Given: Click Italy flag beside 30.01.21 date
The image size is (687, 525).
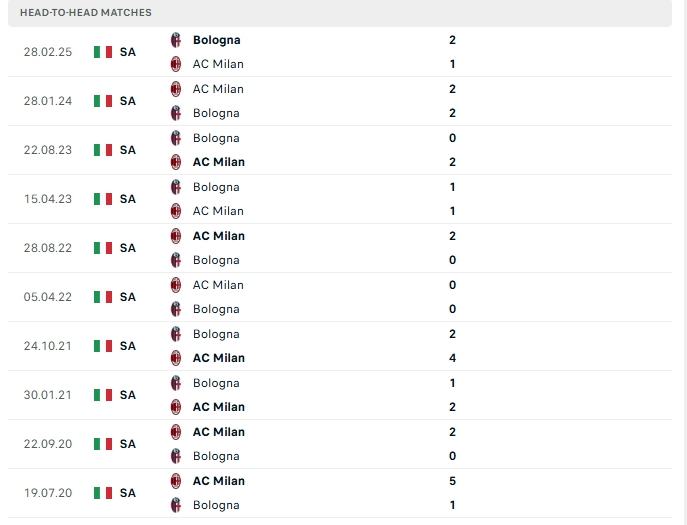Looking at the screenshot, I should (103, 395).
